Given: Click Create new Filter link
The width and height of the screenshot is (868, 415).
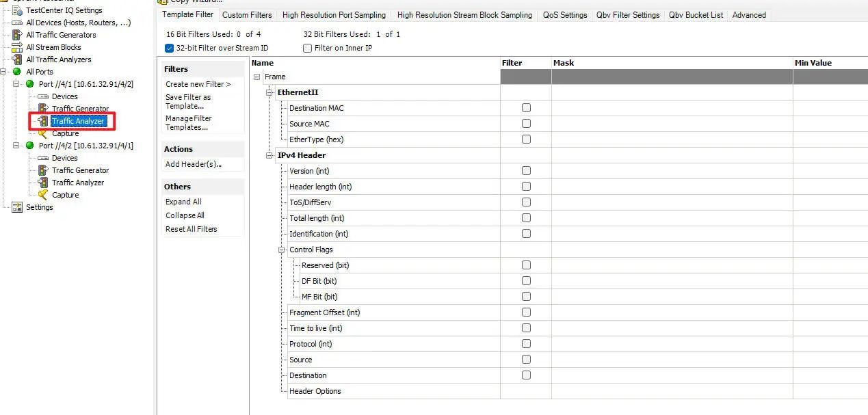Looking at the screenshot, I should [x=198, y=84].
